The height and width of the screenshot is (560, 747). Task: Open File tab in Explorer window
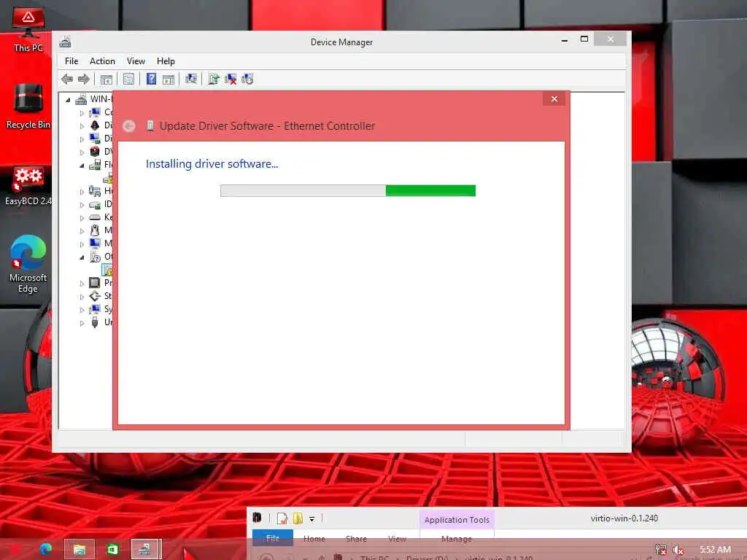[x=273, y=539]
